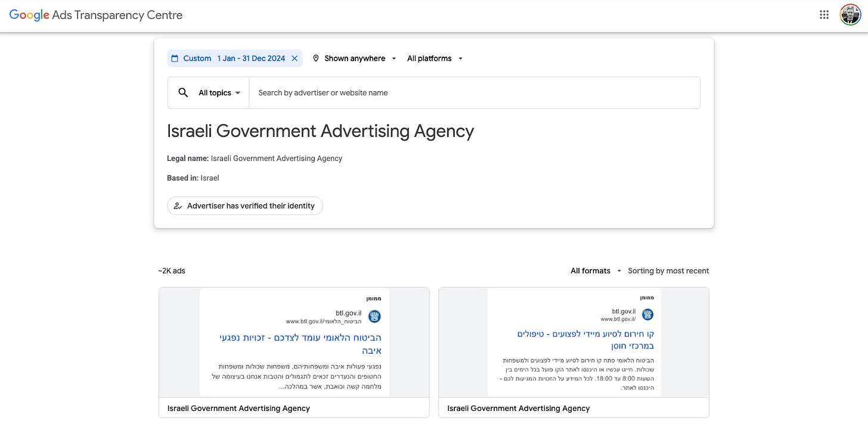Viewport: 868px width, 424px height.
Task: Expand the All platforms dropdown
Action: point(435,58)
